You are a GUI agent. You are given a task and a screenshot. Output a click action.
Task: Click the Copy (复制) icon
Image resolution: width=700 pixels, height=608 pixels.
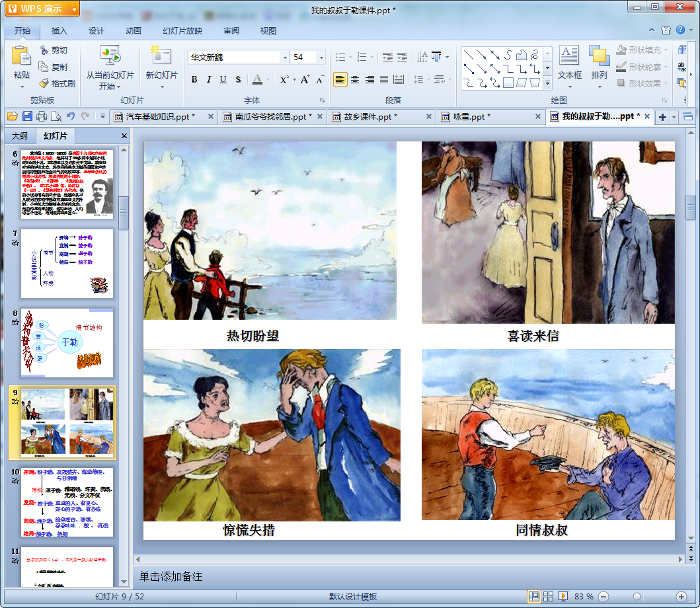pos(44,67)
